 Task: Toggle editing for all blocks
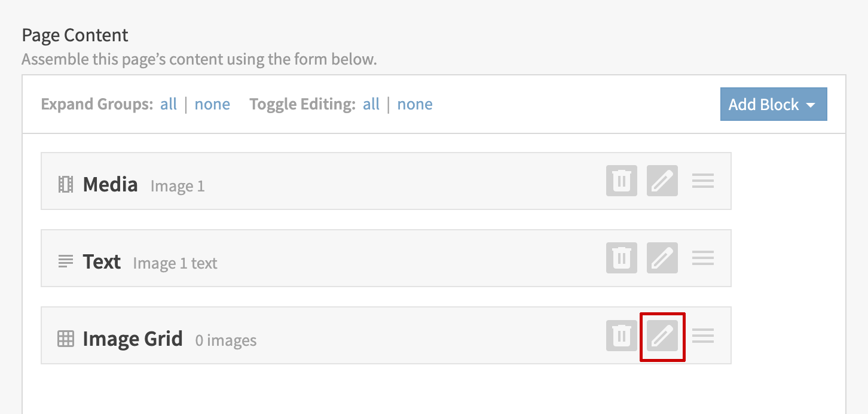pyautogui.click(x=371, y=104)
